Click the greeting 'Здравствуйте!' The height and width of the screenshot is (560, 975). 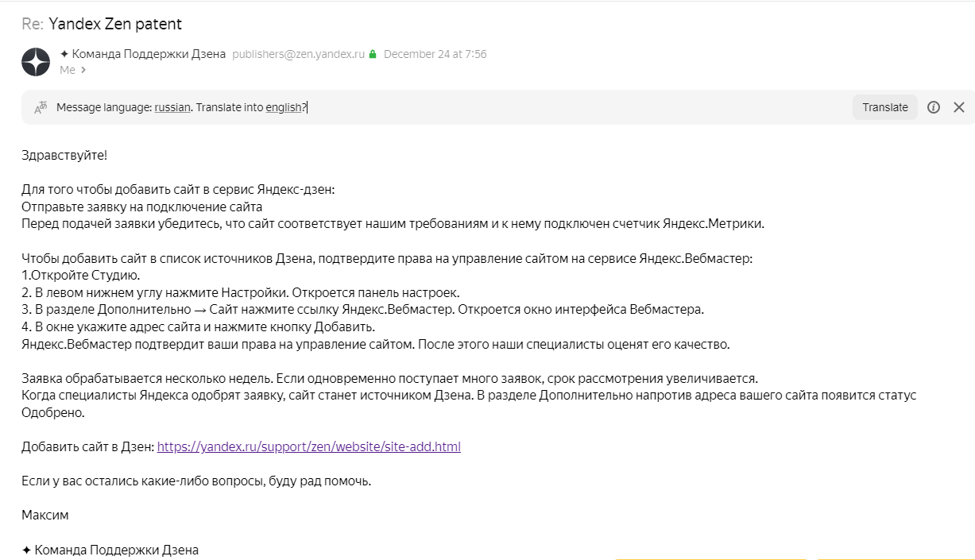[64, 155]
